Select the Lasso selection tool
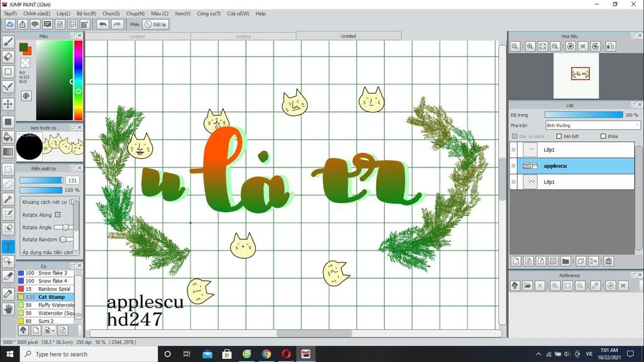Viewport: 644px width, 362px height. pos(8,184)
